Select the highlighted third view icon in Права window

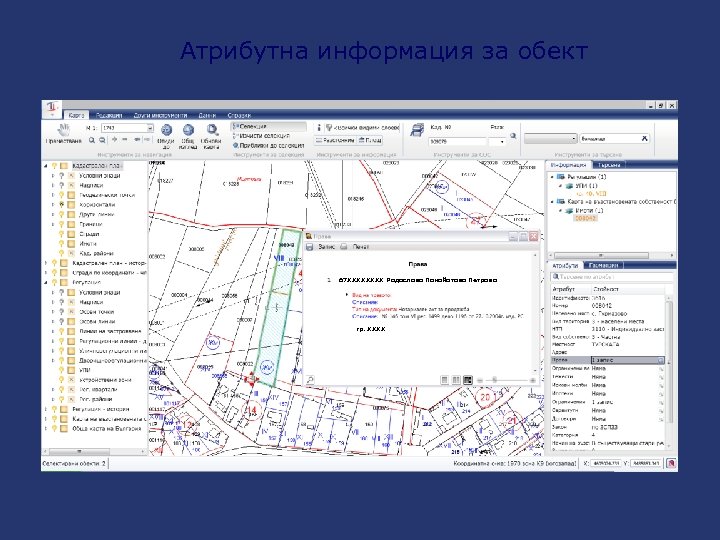tap(468, 380)
